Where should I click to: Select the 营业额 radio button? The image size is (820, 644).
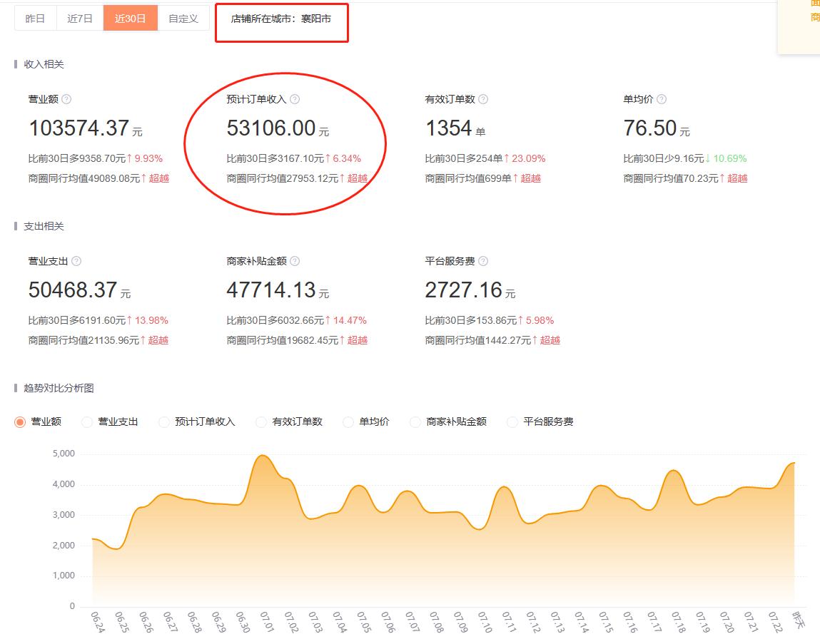[20, 422]
